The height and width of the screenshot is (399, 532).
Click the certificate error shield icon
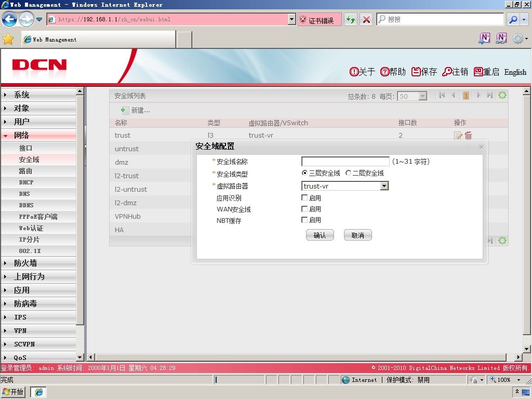tap(303, 20)
